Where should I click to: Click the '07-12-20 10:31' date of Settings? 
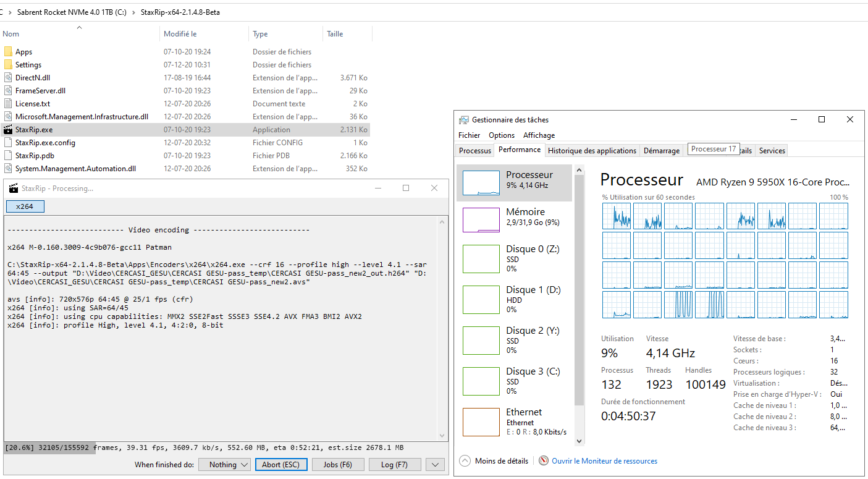click(187, 65)
